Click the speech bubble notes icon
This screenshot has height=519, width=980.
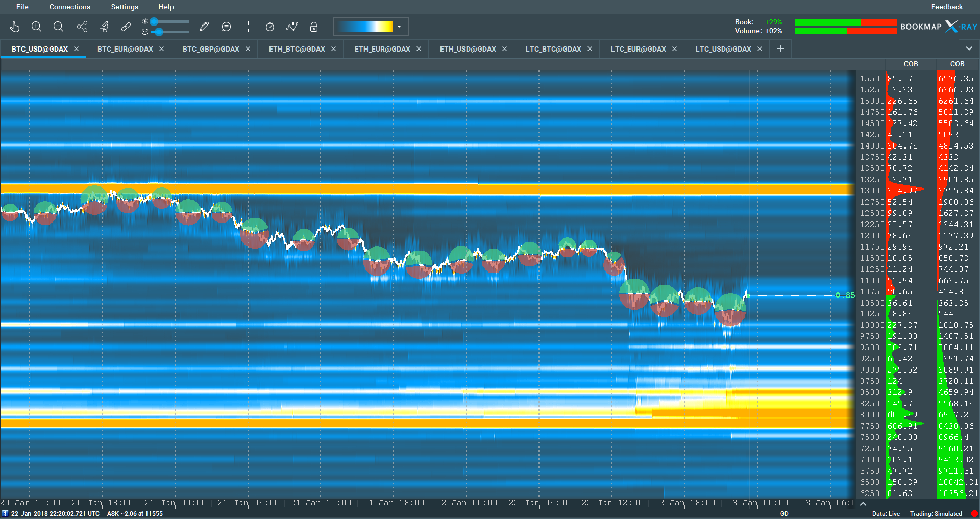tap(226, 27)
